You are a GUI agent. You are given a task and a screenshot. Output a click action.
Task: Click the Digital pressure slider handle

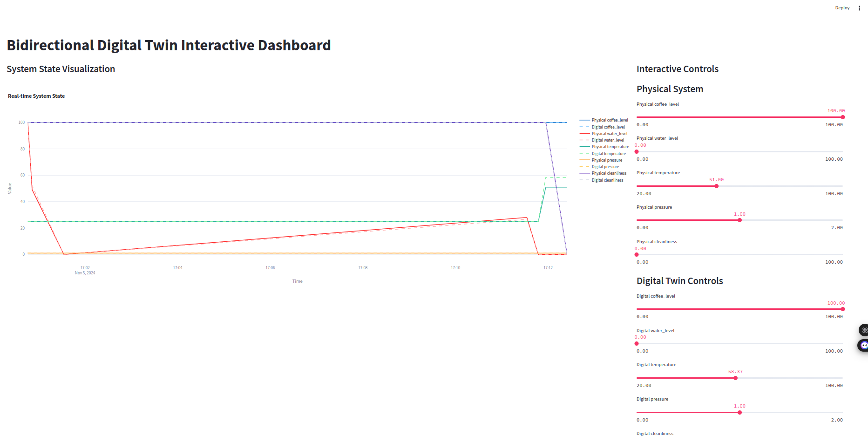coord(739,413)
